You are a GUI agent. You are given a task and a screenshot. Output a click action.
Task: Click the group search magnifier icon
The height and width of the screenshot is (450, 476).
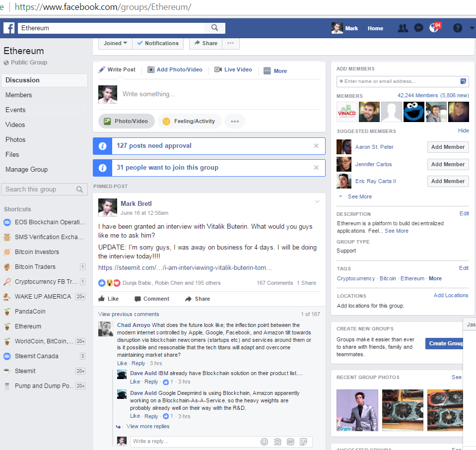(79, 190)
